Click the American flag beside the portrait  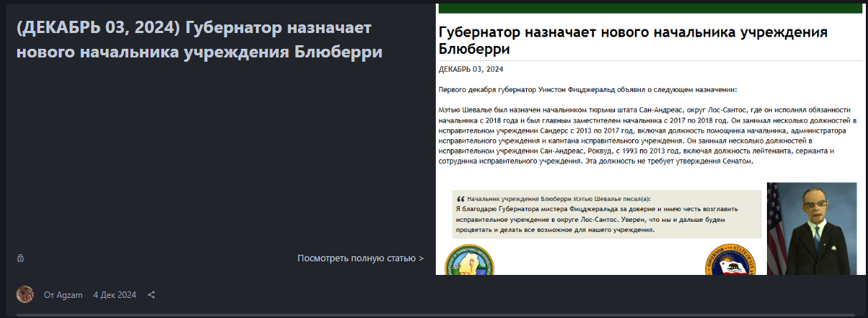(774, 223)
